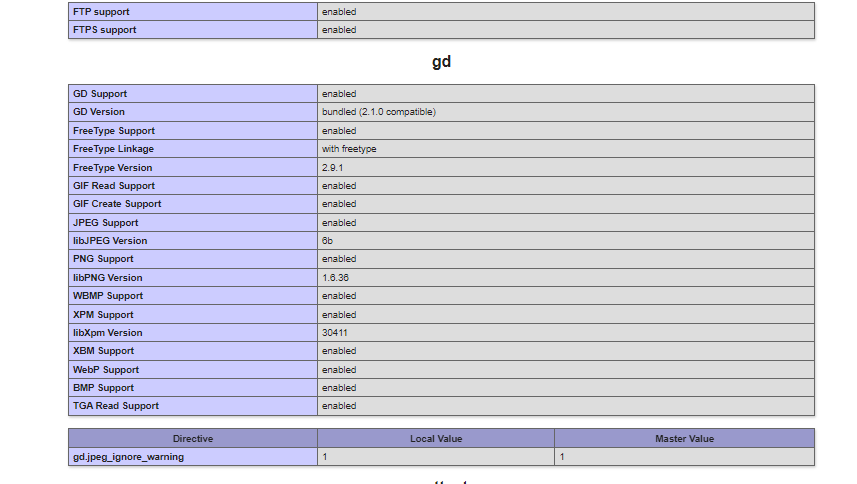This screenshot has height=484, width=857.
Task: Click the libPNG Version value 1.6.36
Action: [x=335, y=278]
